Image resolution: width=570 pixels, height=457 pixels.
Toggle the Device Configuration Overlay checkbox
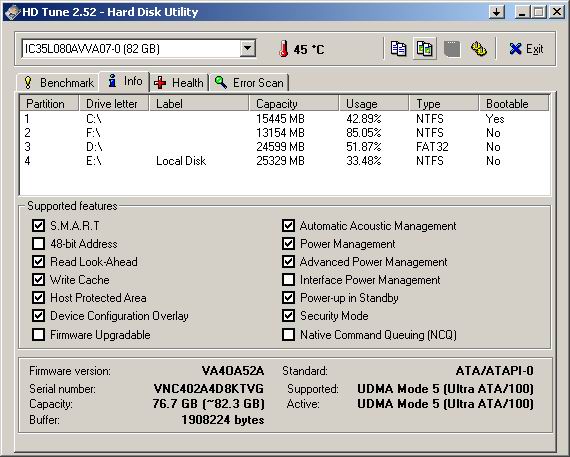click(38, 316)
